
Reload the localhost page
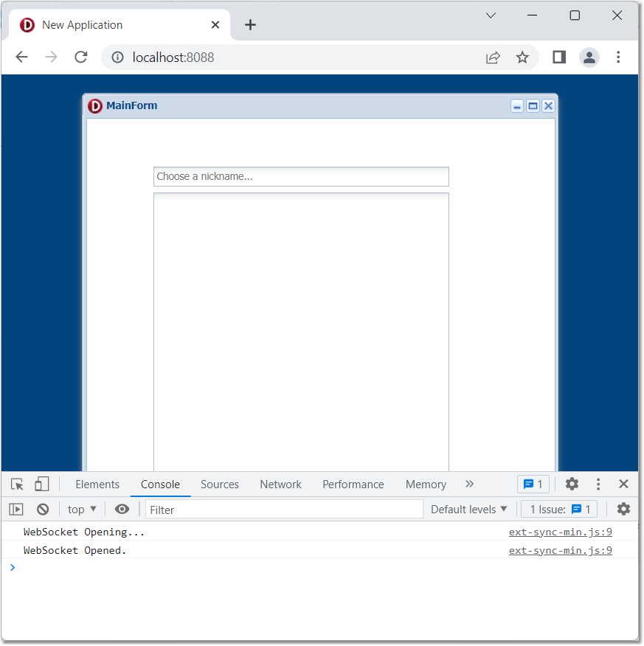coord(81,58)
